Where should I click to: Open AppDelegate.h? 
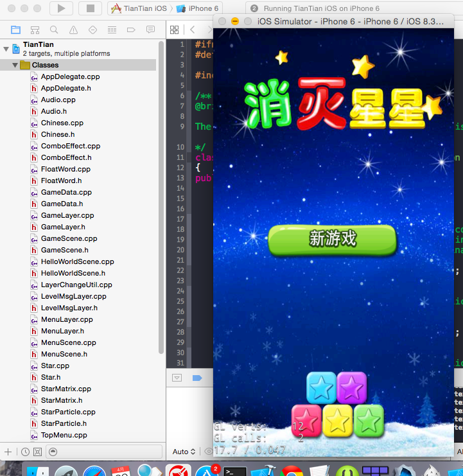pos(66,88)
